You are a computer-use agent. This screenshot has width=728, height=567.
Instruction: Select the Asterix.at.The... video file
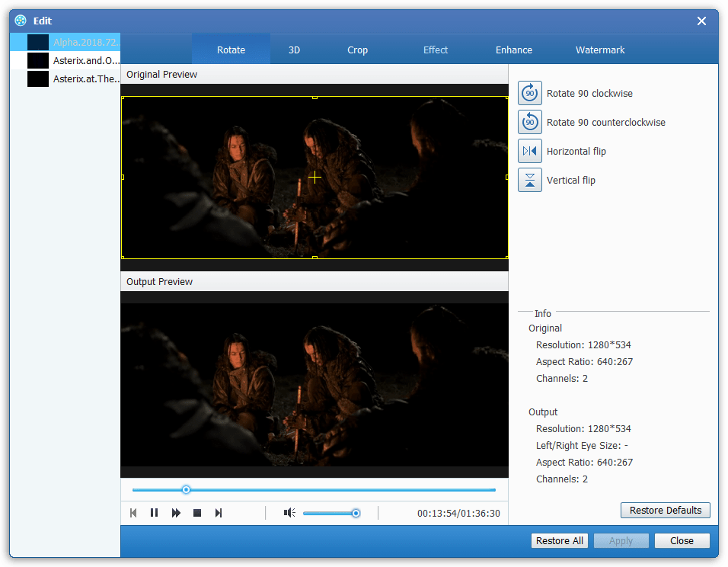click(x=65, y=79)
